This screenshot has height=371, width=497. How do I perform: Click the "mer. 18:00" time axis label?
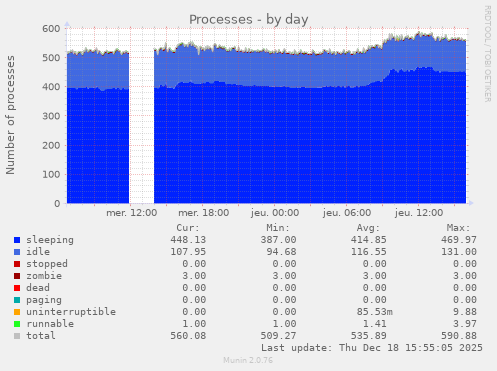coord(204,213)
